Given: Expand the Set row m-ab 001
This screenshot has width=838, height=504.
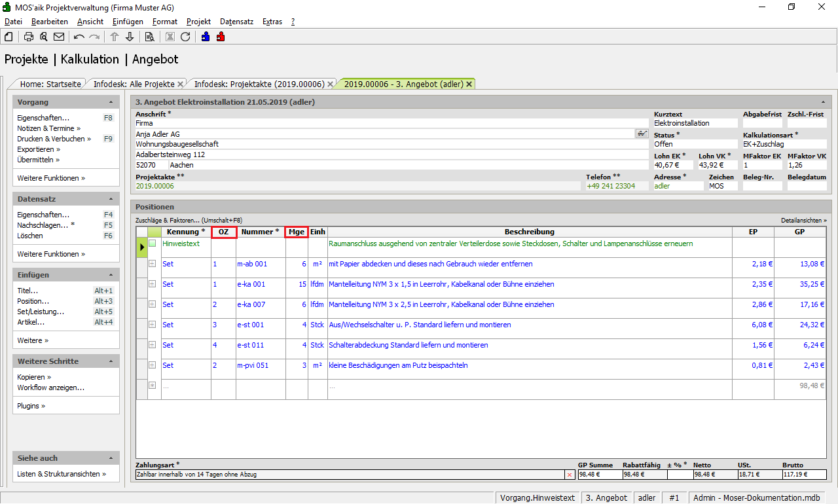Looking at the screenshot, I should click(153, 264).
